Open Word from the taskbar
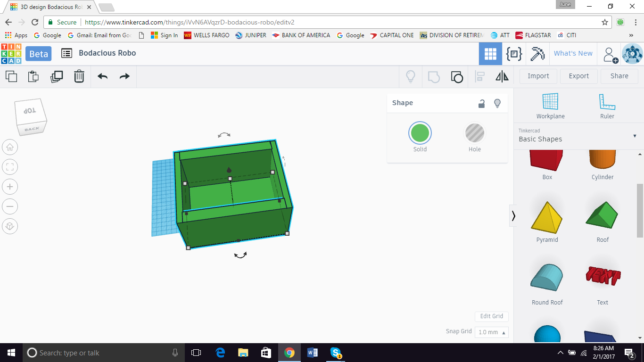Viewport: 644px width, 362px height. 313,353
